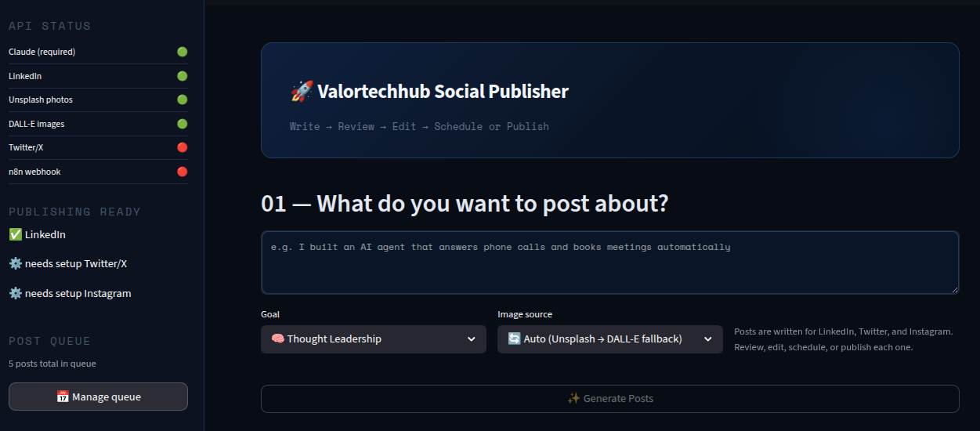Focus the post topic text area
Image resolution: width=980 pixels, height=431 pixels.
(x=609, y=263)
